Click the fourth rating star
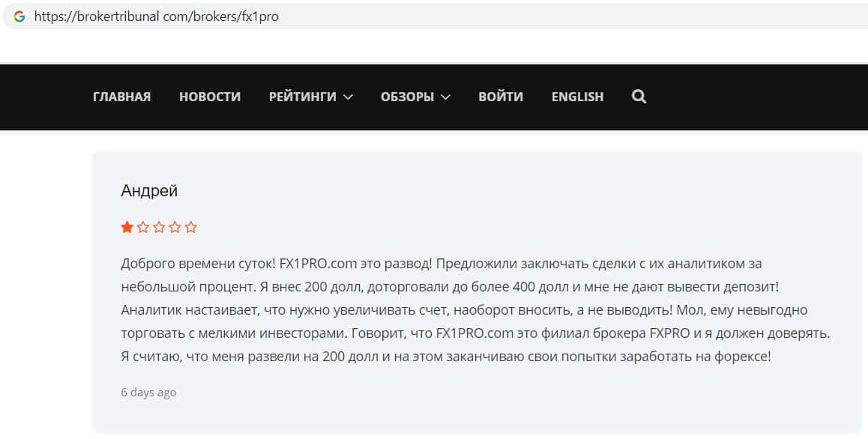 click(175, 227)
